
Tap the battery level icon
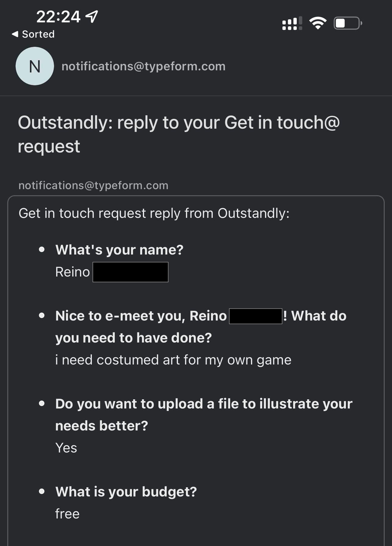click(x=347, y=23)
